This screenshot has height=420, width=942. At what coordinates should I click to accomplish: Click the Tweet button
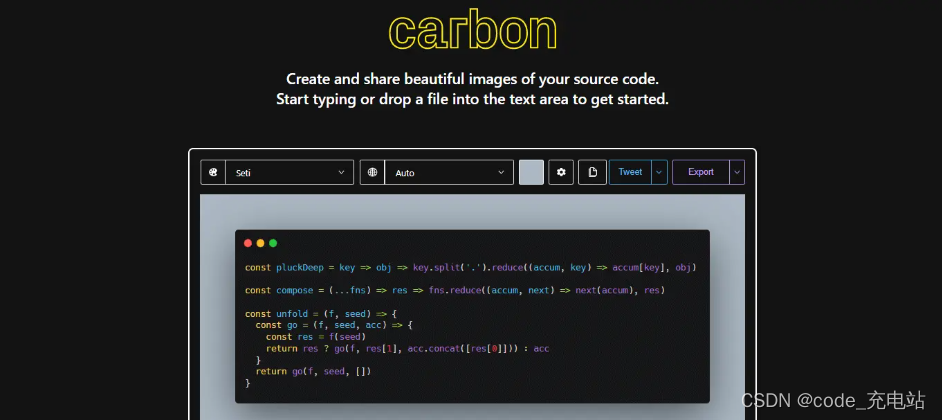(x=630, y=172)
